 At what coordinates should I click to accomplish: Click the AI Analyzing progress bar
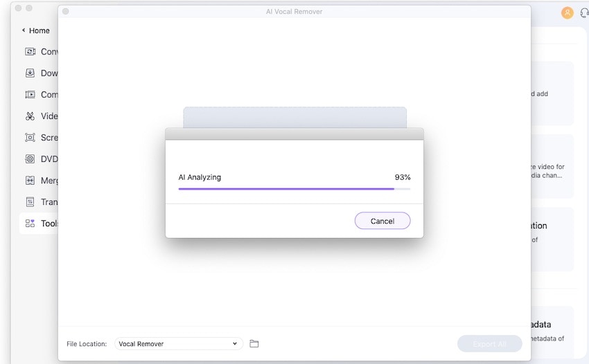pyautogui.click(x=294, y=188)
